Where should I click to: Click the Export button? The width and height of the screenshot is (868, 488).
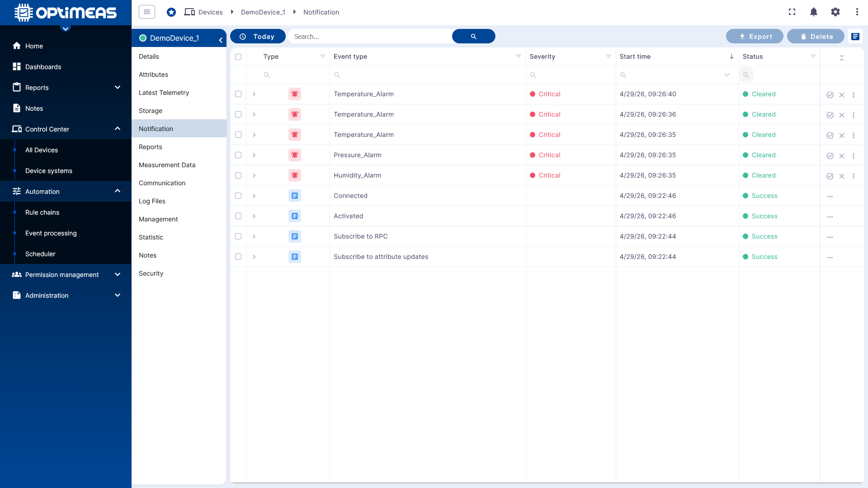(x=755, y=36)
